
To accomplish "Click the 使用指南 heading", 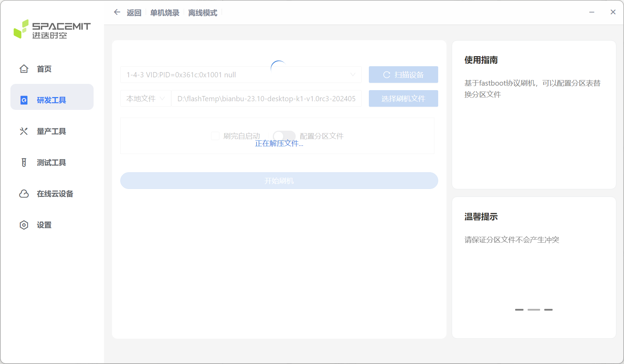I will [x=481, y=60].
